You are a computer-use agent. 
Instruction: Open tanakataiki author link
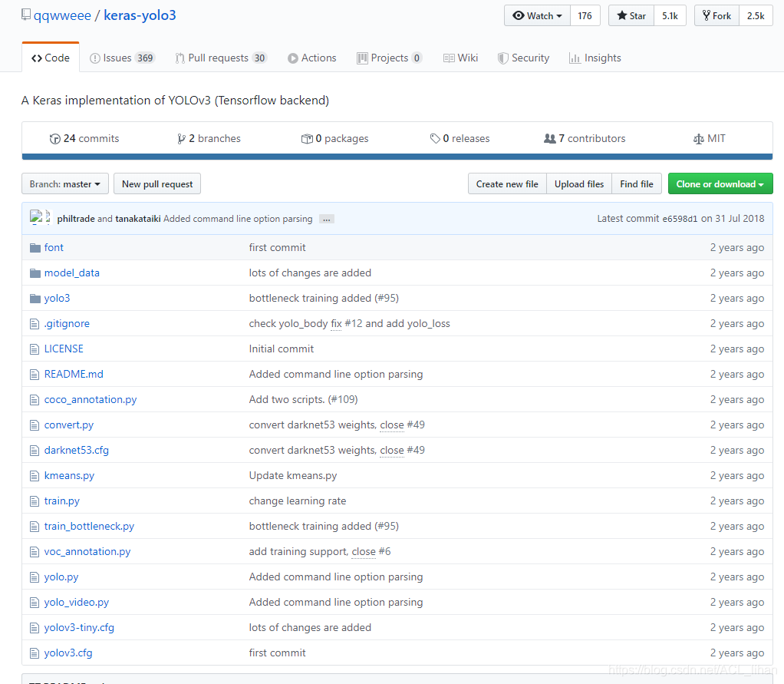coord(138,219)
